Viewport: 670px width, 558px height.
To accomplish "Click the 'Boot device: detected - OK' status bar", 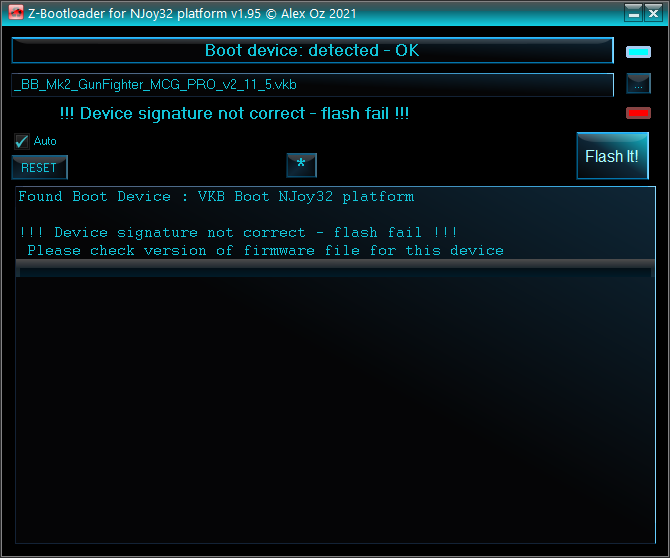I will click(x=312, y=50).
